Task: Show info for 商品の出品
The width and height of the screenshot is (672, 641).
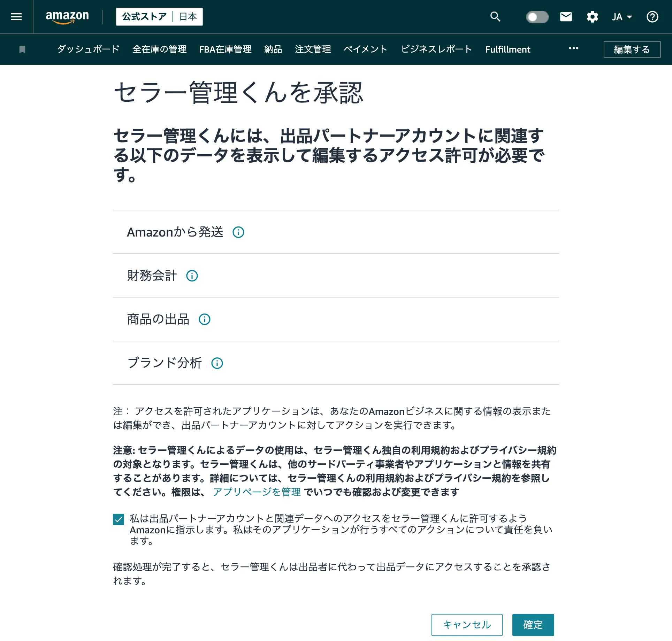Action: (205, 319)
